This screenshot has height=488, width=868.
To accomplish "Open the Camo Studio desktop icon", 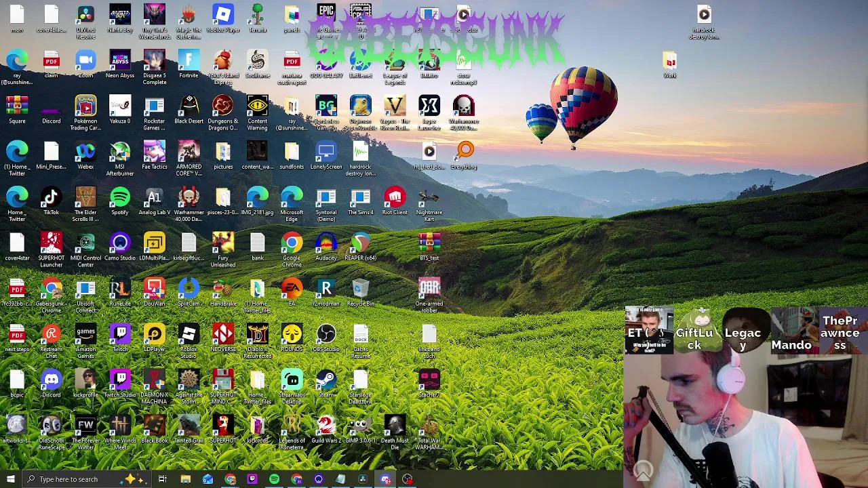I will [x=120, y=247].
